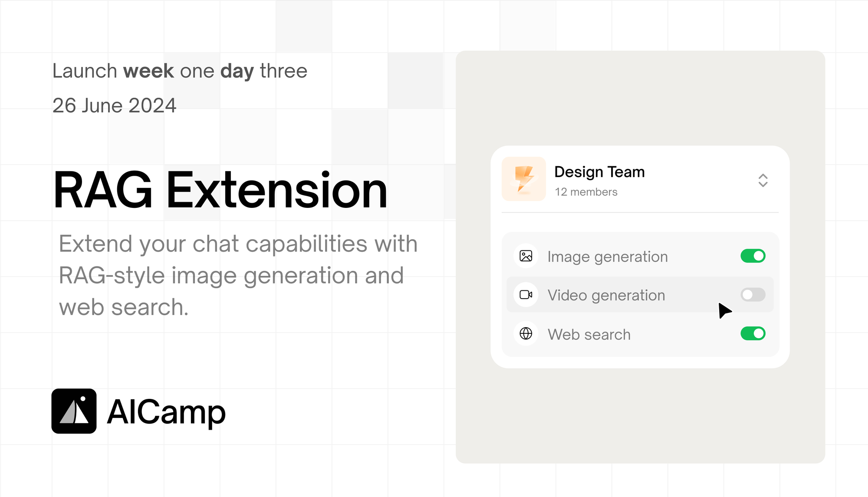Screen dimensions: 868x497
Task: Click the black mouse cursor arrow graphic
Action: (x=724, y=310)
